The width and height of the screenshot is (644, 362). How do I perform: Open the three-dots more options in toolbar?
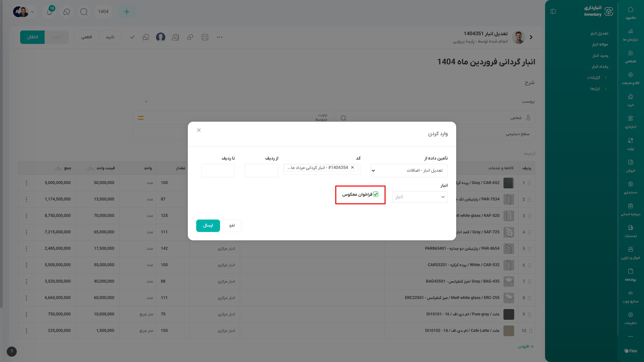click(x=220, y=37)
